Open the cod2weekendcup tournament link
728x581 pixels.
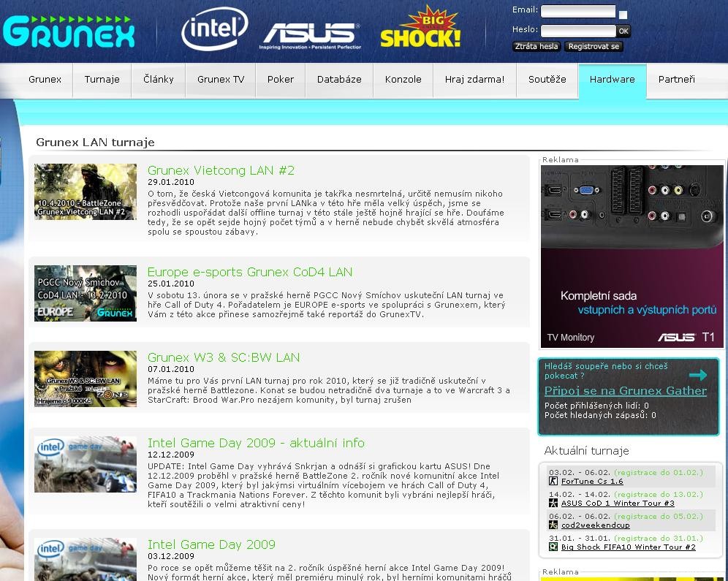click(595, 525)
